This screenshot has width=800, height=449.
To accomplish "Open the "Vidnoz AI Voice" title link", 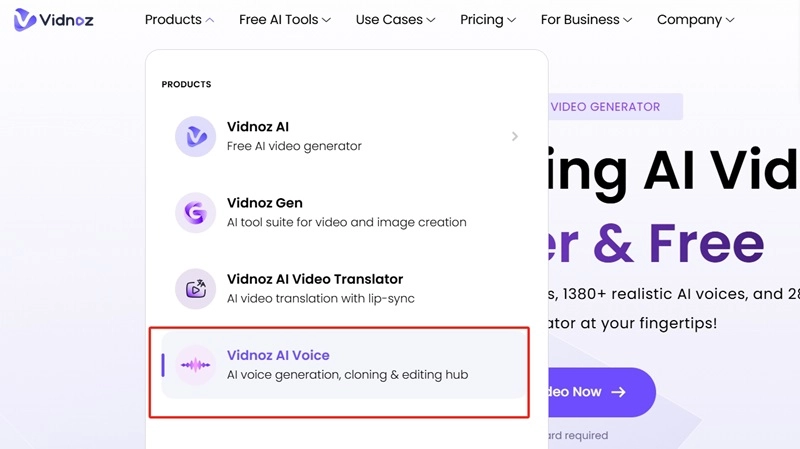I will coord(278,355).
